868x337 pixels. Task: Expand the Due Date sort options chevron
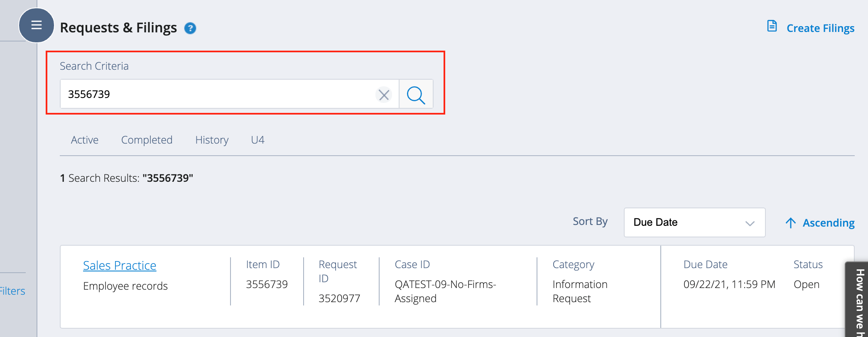click(750, 223)
